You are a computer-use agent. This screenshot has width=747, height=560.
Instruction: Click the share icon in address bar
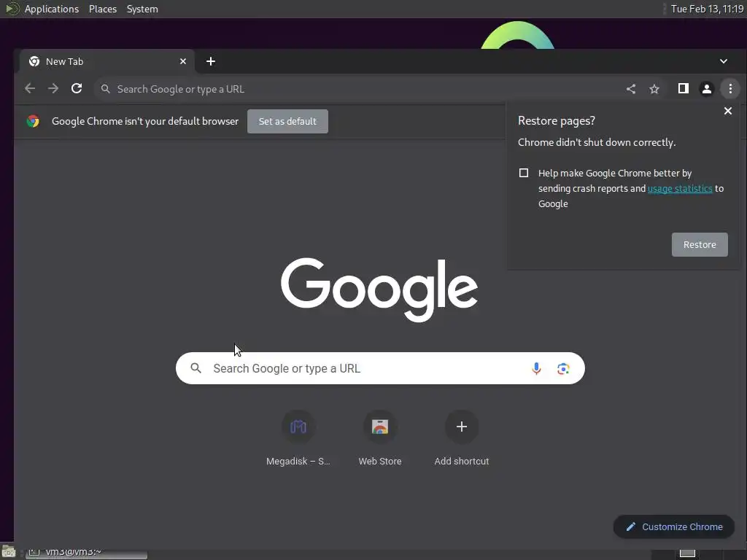click(x=631, y=88)
